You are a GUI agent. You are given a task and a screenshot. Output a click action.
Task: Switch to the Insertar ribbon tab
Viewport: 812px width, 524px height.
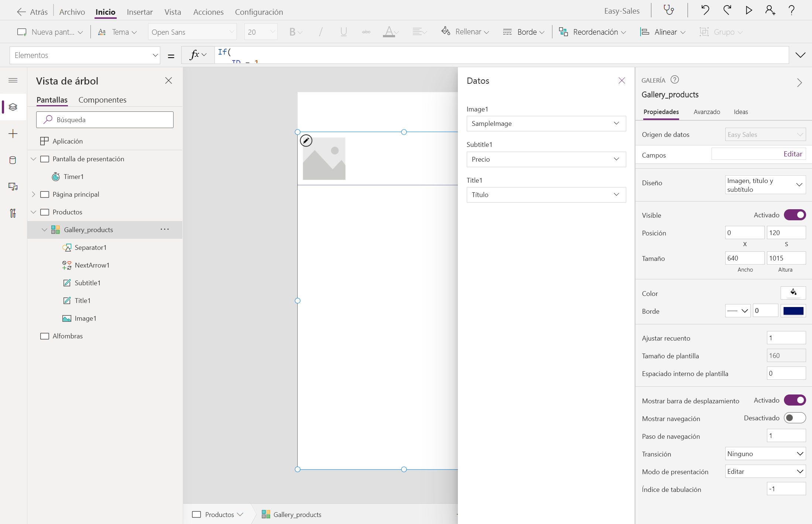pos(139,12)
